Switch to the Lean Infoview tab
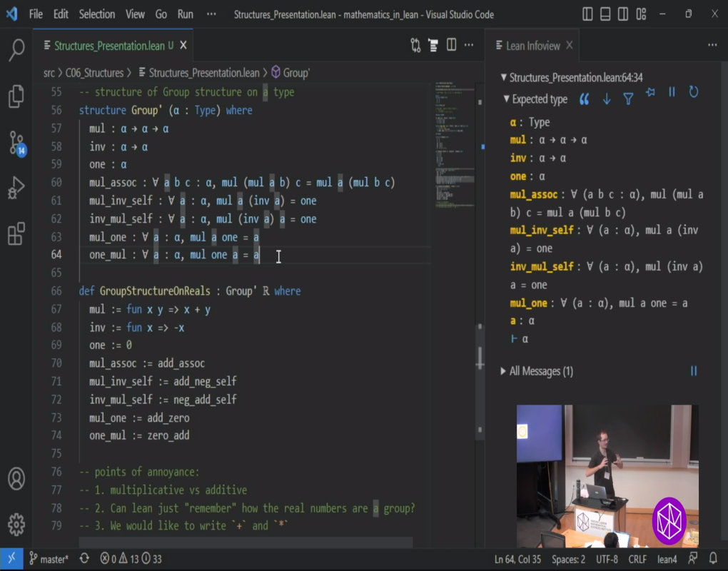The height and width of the screenshot is (571, 728). pyautogui.click(x=532, y=46)
